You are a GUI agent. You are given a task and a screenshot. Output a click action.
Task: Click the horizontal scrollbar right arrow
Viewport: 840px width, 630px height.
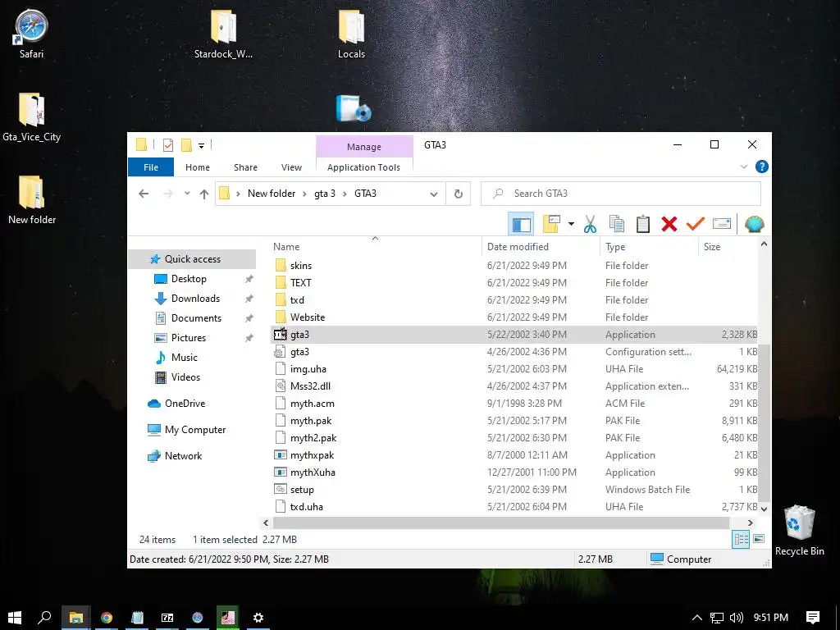click(750, 523)
